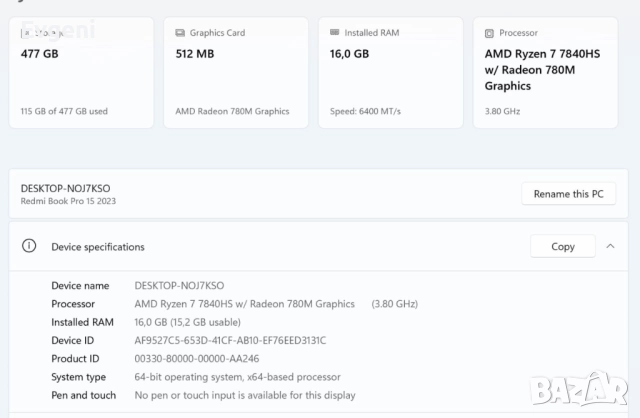
Task: Collapse the Device specifications section
Action: [x=610, y=246]
